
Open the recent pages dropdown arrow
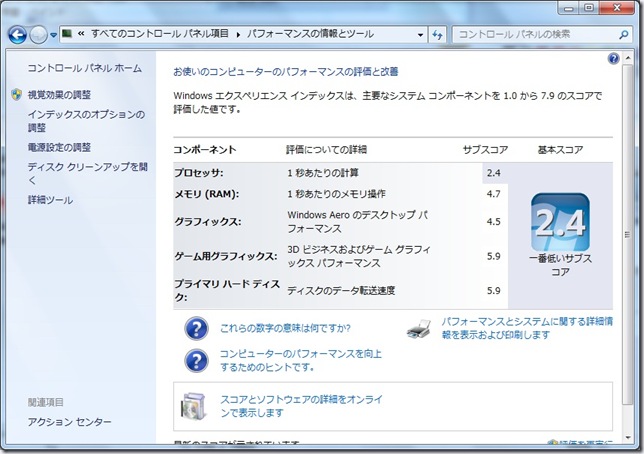tap(53, 35)
